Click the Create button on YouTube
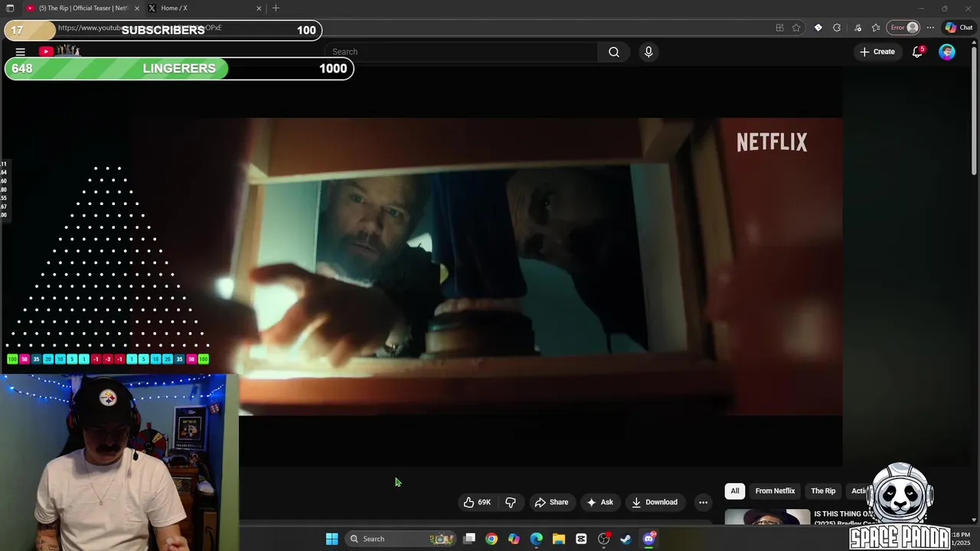This screenshot has height=551, width=980. 877,52
